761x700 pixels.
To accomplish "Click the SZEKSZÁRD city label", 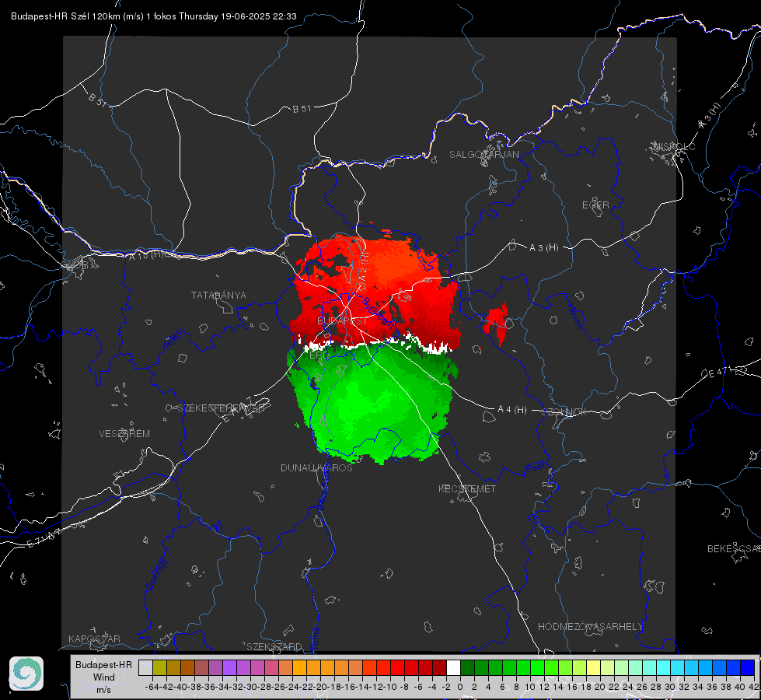I will pyautogui.click(x=274, y=646).
